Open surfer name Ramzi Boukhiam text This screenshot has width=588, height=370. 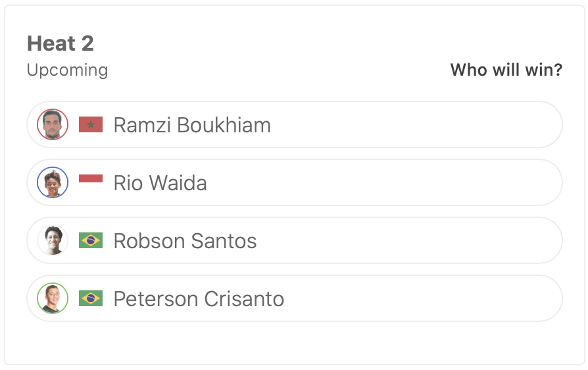click(192, 124)
